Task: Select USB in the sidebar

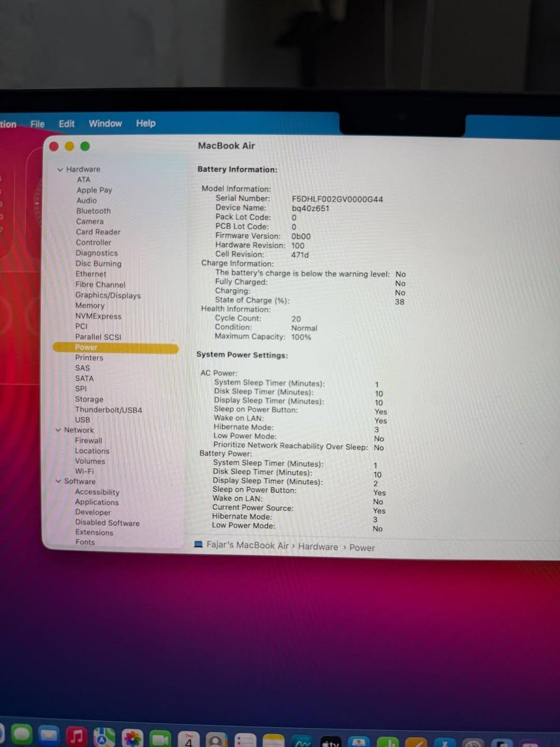Action: [82, 420]
